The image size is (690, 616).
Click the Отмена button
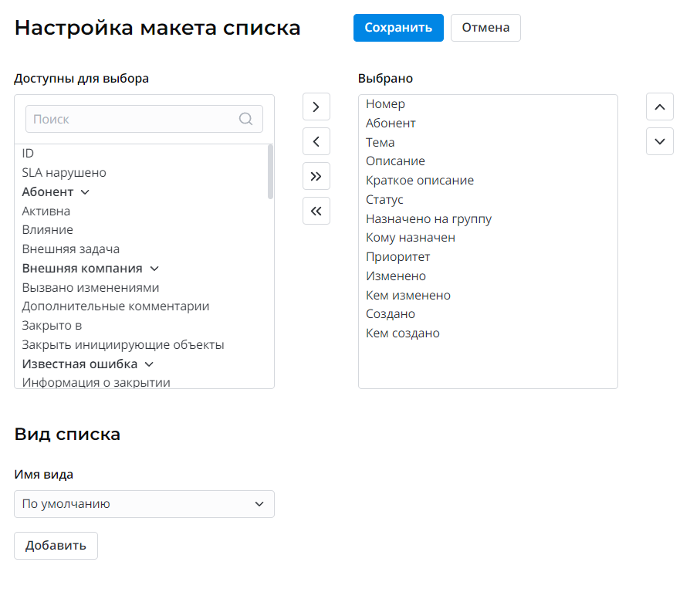(x=485, y=27)
